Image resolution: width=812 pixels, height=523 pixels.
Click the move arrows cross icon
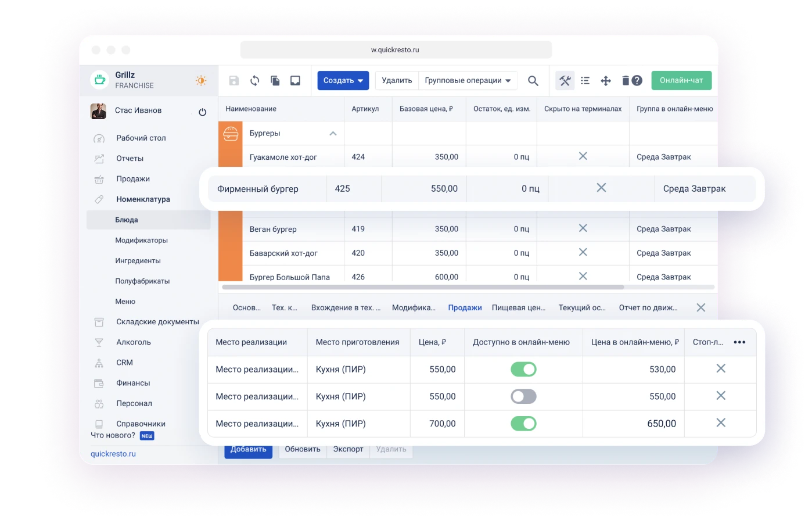tap(606, 81)
